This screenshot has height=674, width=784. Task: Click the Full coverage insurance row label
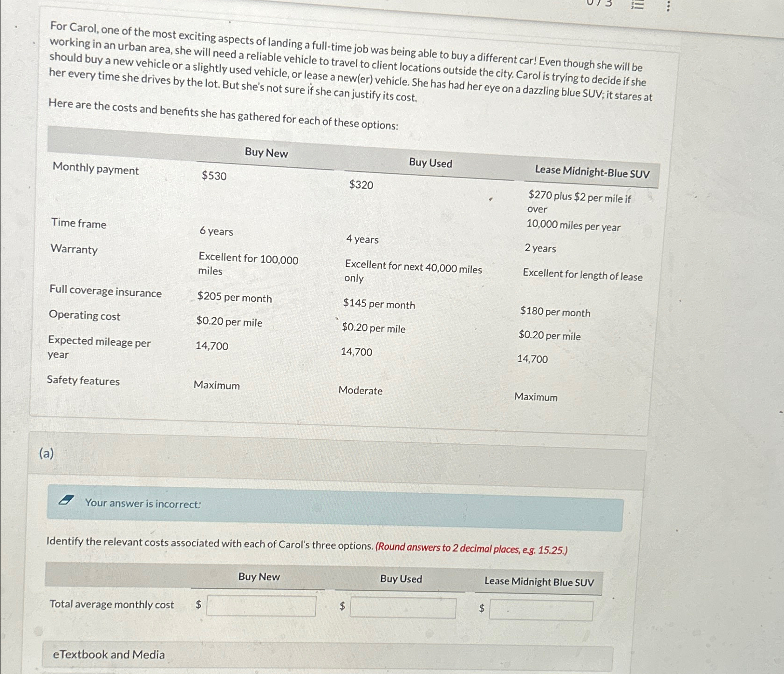(x=106, y=291)
